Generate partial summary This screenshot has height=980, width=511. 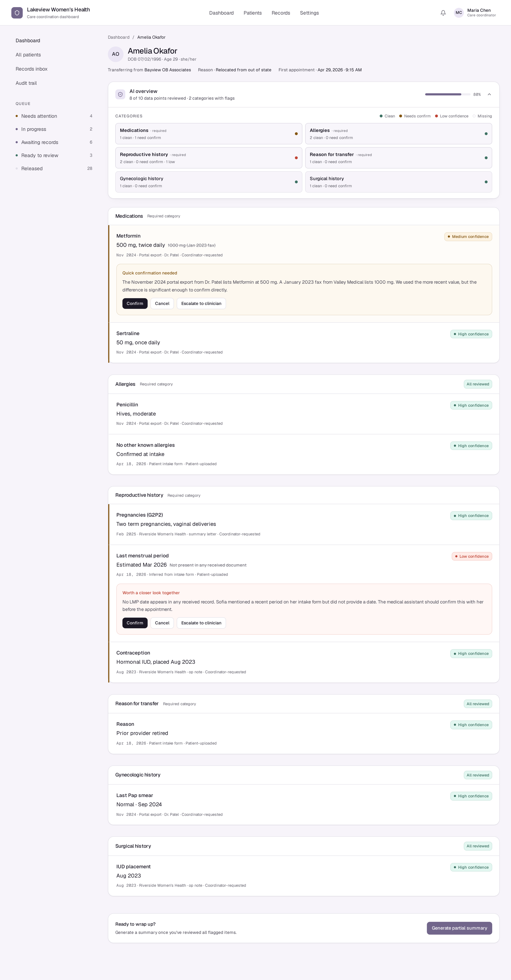click(459, 928)
